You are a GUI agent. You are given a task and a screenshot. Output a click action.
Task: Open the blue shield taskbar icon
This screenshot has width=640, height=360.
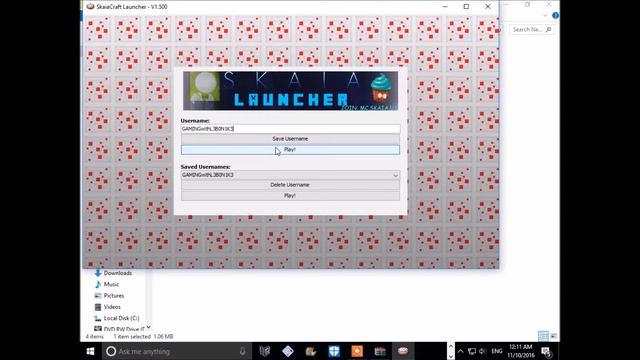click(x=334, y=351)
